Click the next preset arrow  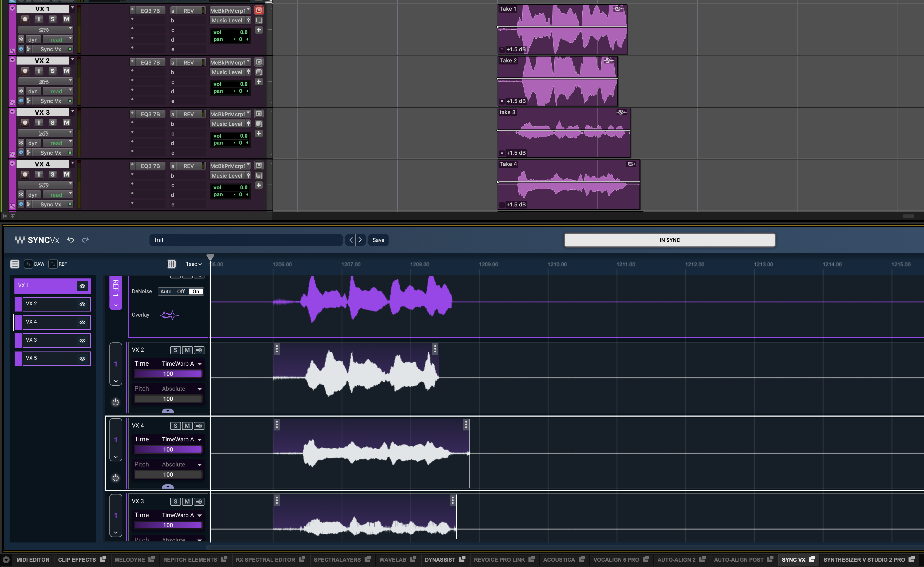point(360,240)
